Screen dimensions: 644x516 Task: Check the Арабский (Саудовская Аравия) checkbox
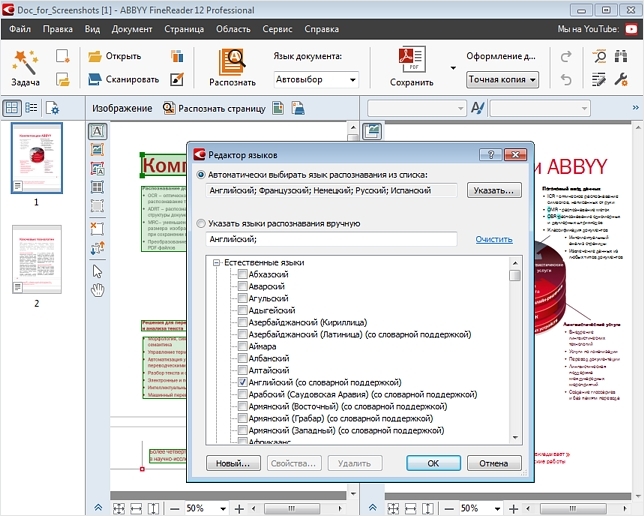(x=242, y=394)
